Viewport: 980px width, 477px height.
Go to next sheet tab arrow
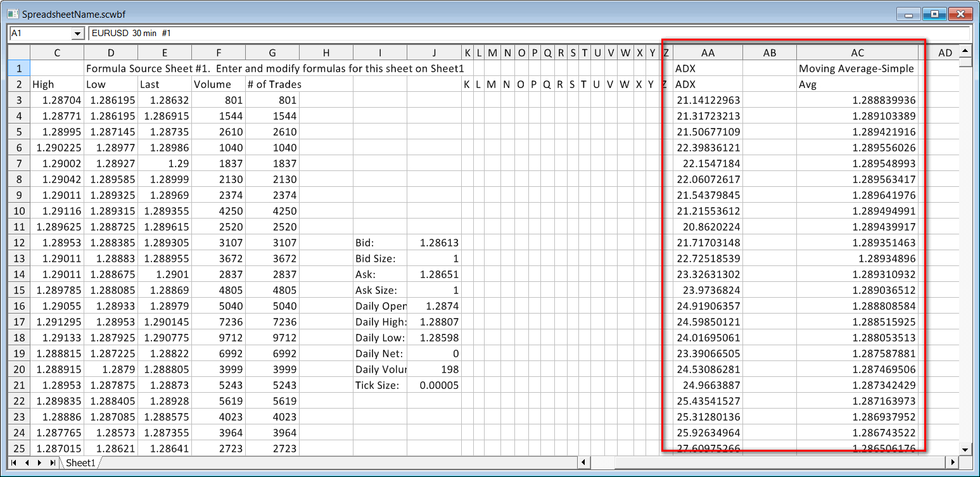click(39, 463)
